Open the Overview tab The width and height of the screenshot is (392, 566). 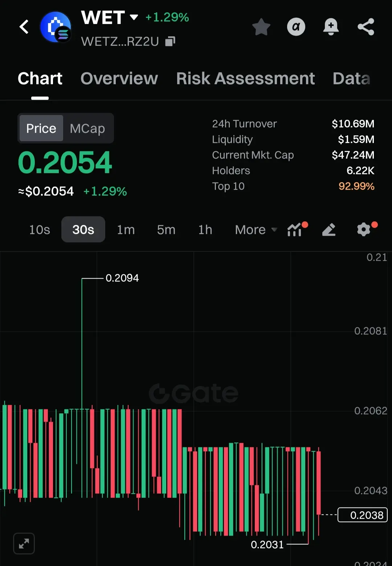point(119,78)
